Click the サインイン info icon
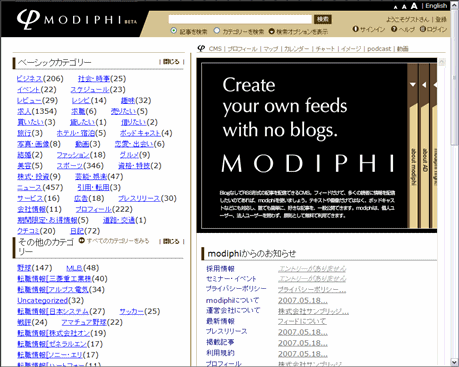 click(356, 29)
